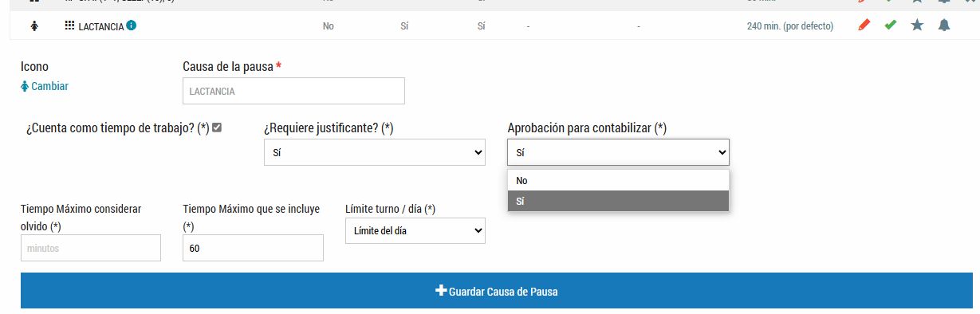Click the green checkmark icon in LACTANCIA row
Viewport: 980px width, 314px height.
pos(891,26)
